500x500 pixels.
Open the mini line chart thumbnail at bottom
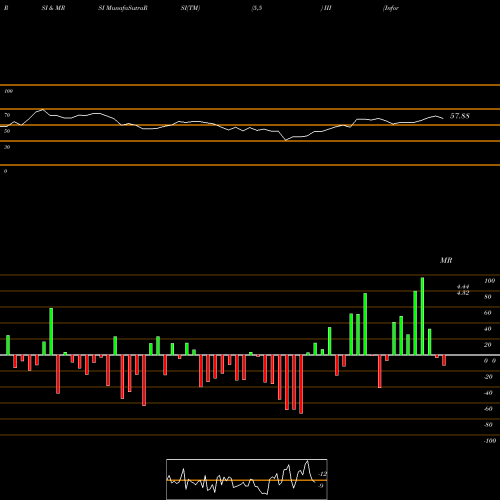tap(247, 479)
